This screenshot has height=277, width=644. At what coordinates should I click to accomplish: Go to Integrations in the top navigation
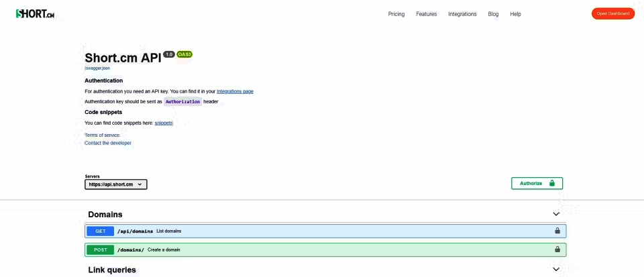[462, 14]
